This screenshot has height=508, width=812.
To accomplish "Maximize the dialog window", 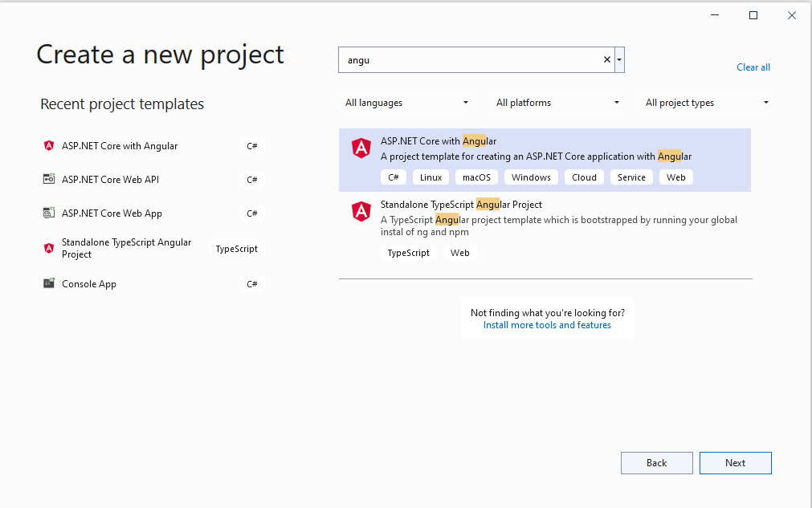I will coord(753,15).
